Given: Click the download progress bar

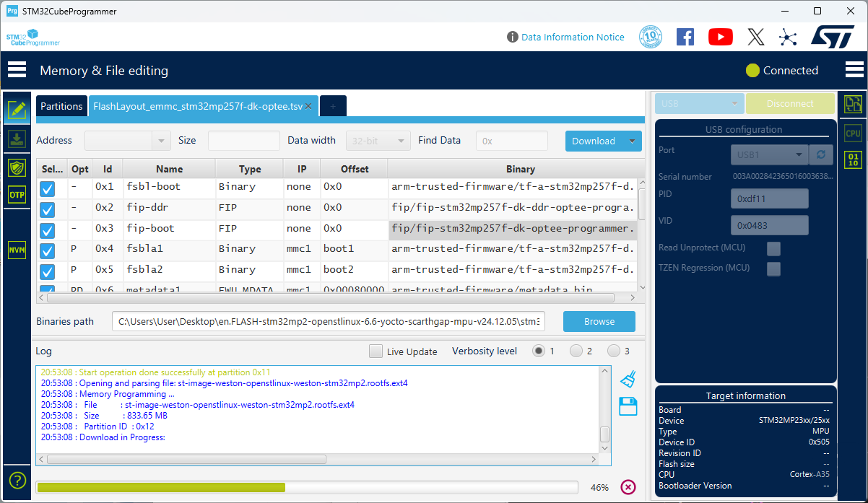Looking at the screenshot, I should (x=307, y=487).
